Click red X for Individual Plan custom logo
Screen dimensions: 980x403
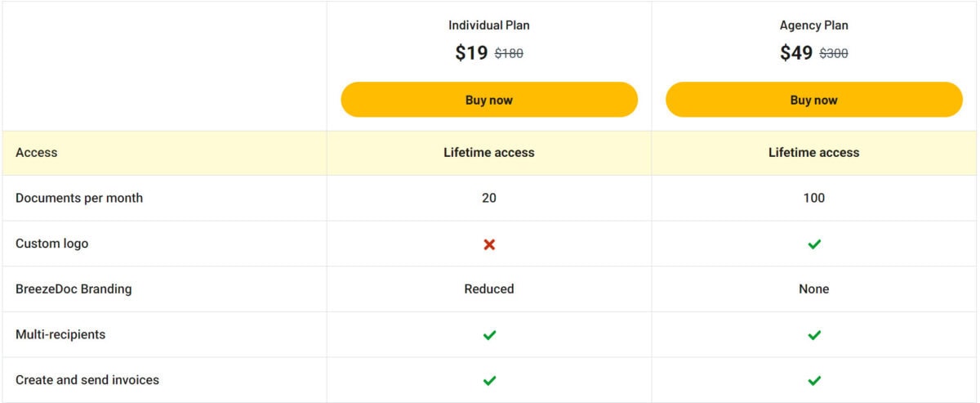(489, 244)
